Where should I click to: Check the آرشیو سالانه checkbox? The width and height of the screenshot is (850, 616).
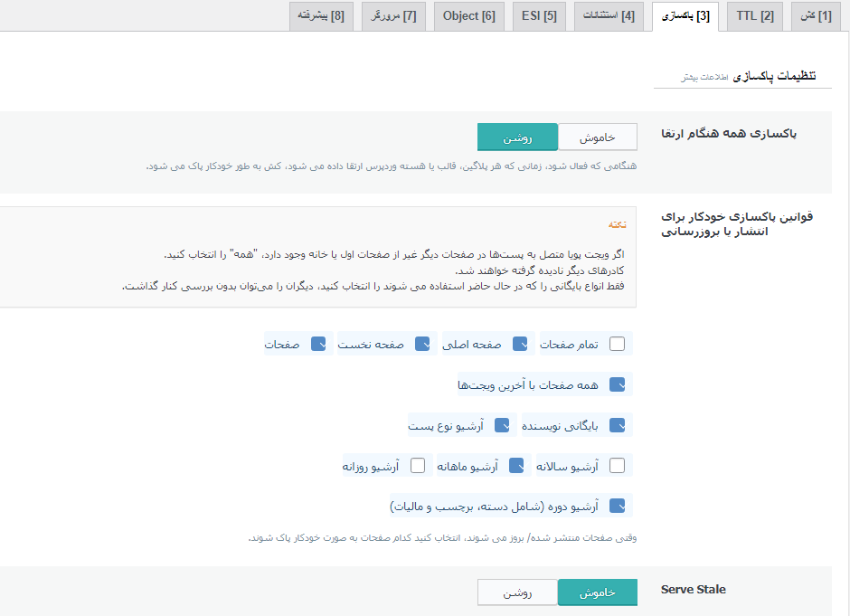[x=619, y=465]
